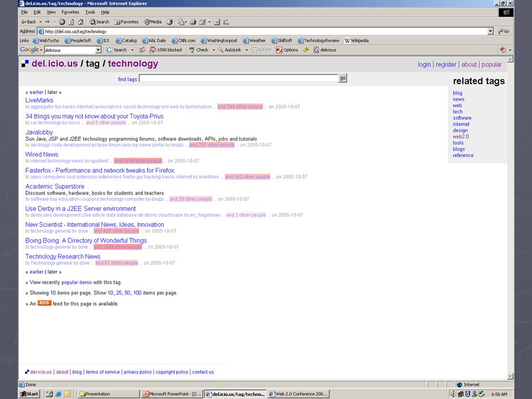Viewport: 532px width, 399px height.
Task: Click the volume speaker tray icon
Action: [453, 394]
